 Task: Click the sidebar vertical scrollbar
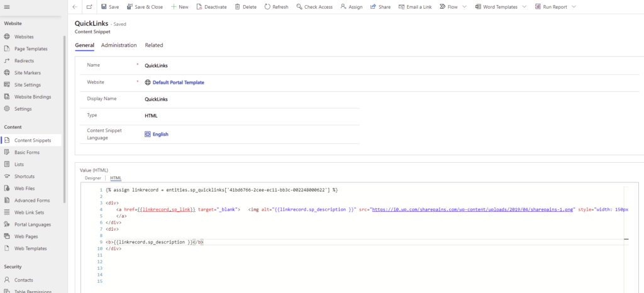(64, 119)
